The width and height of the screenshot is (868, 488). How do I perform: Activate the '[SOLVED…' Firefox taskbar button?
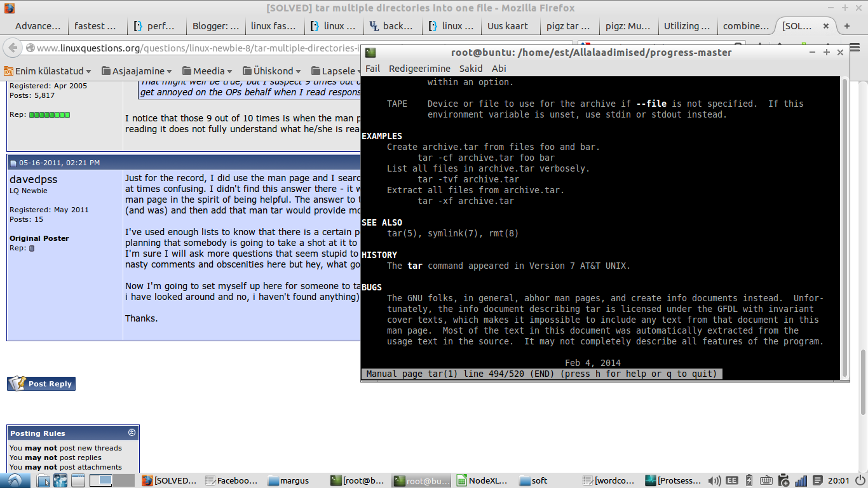pyautogui.click(x=170, y=480)
